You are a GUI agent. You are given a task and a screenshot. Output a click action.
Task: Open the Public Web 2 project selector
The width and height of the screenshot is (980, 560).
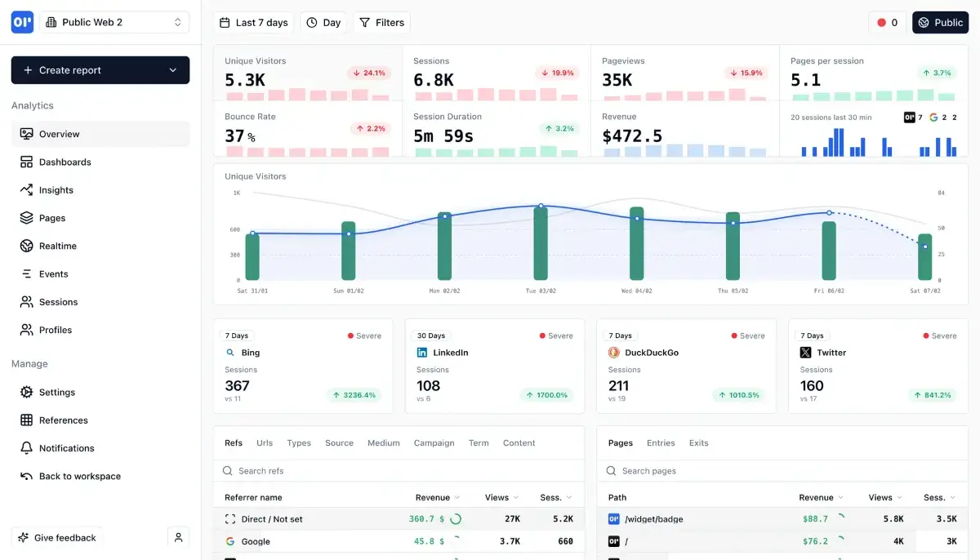tap(114, 22)
